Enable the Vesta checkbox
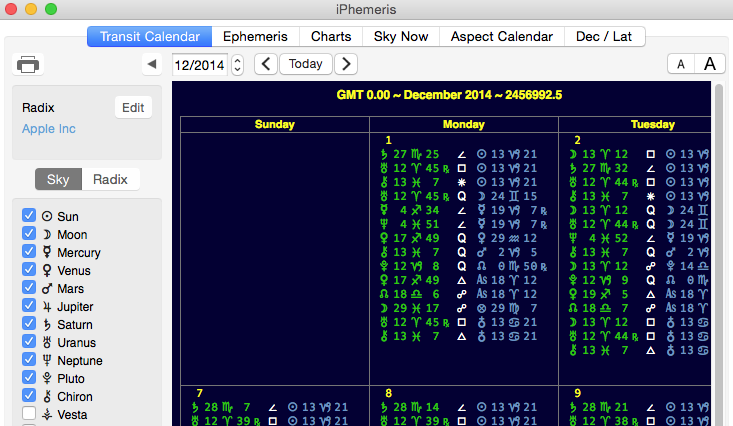 (29, 413)
